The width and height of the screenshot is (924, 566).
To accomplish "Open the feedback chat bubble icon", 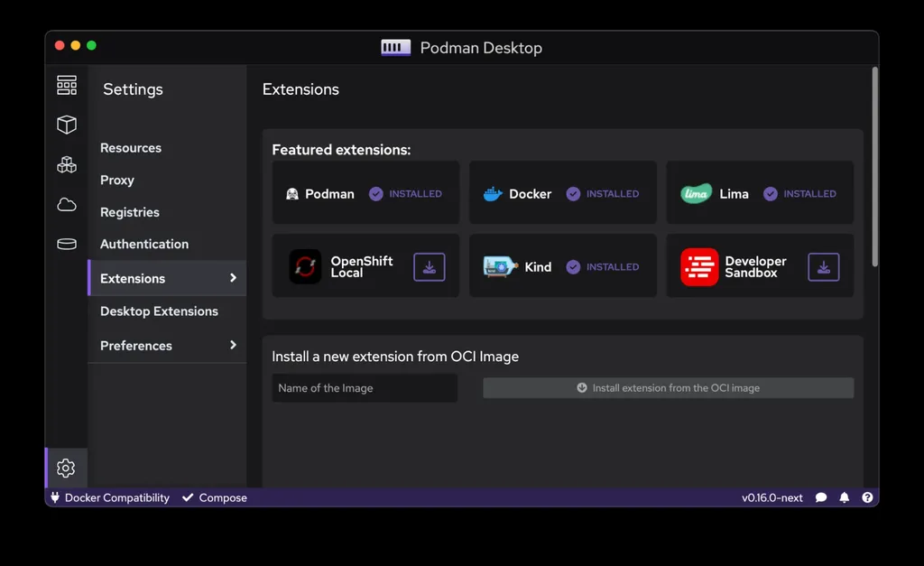I will [x=821, y=497].
